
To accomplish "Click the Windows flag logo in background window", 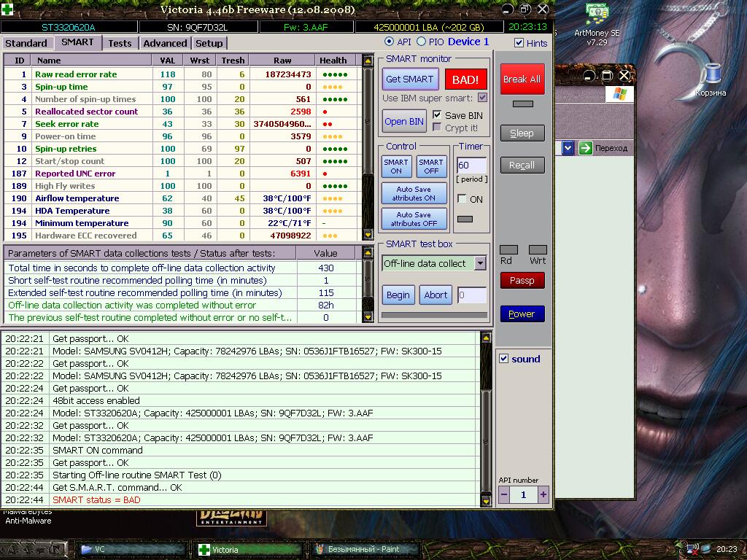I will (x=619, y=94).
